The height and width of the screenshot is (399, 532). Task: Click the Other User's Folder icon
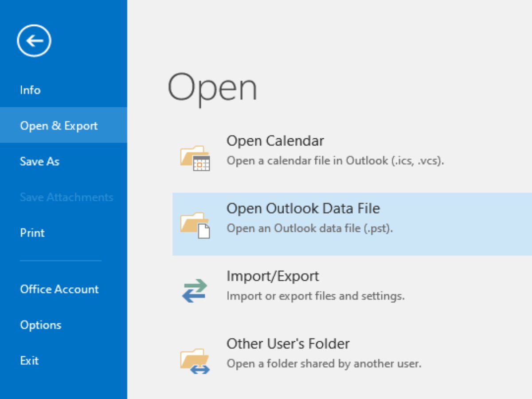[195, 361]
